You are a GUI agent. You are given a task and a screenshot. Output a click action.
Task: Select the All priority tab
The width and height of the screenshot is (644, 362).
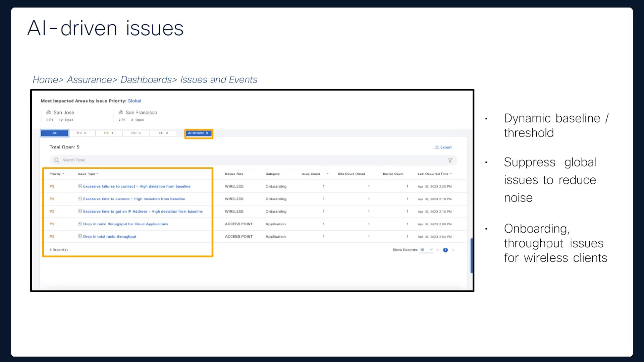(x=55, y=133)
